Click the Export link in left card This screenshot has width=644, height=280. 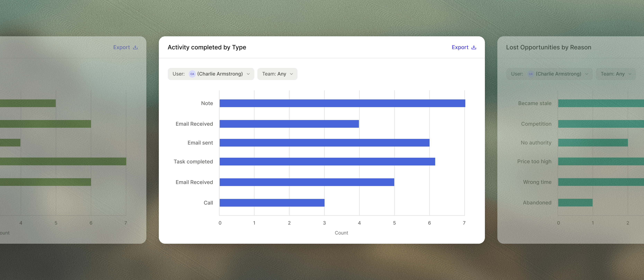coord(122,47)
